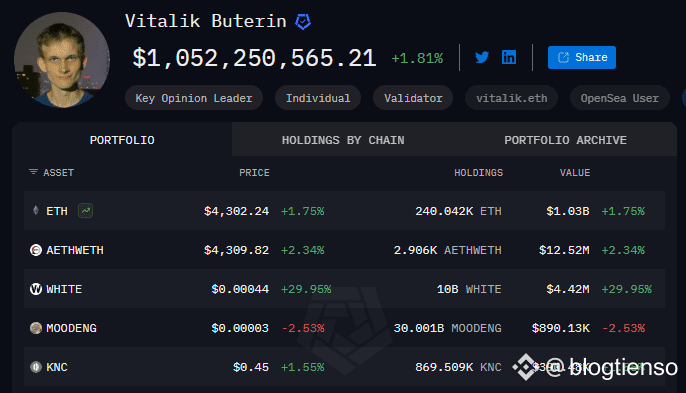Select the PORTFOLIO tab

[122, 140]
